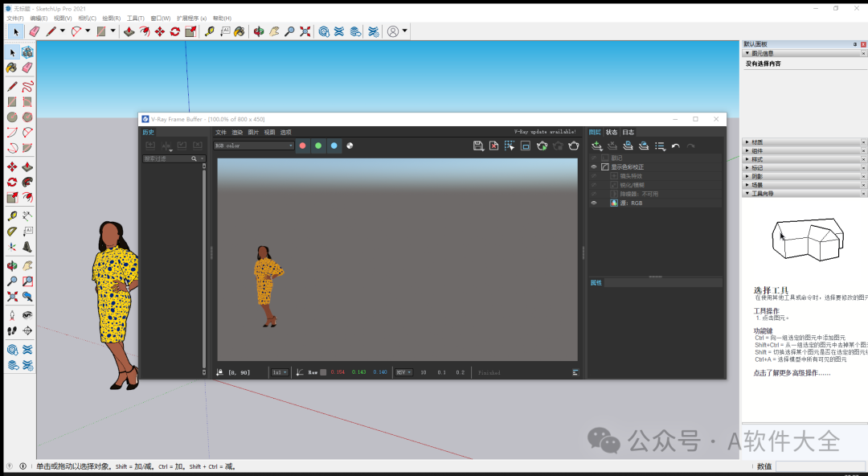Toggle blue channel in Frame Buffer
The width and height of the screenshot is (868, 476).
point(334,146)
